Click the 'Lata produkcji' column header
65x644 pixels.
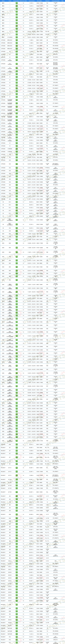coord(32,1)
